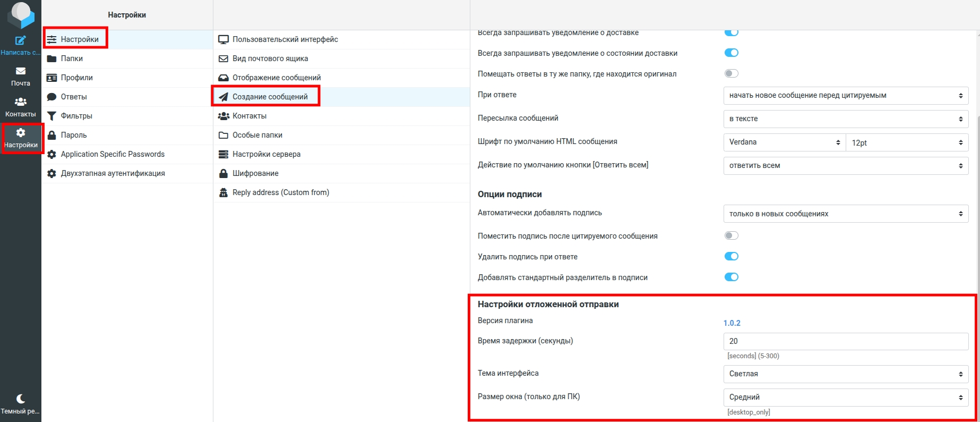Open Mail via the envelope icon

(x=20, y=71)
